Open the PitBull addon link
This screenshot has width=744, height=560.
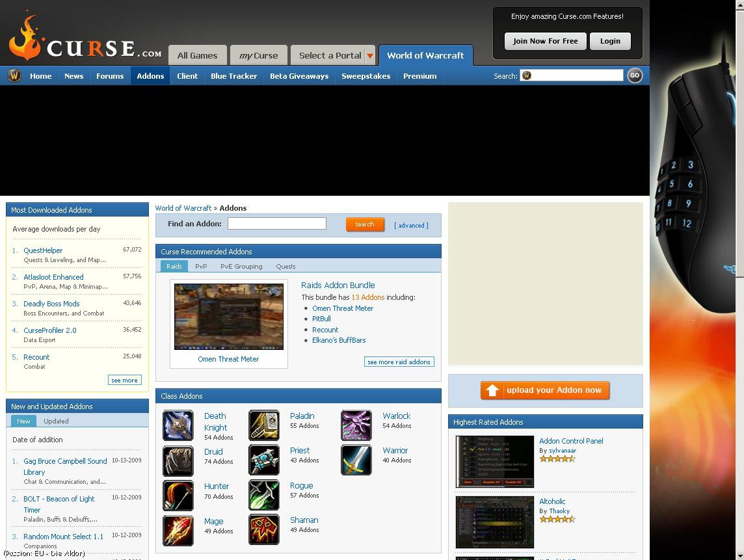tap(321, 319)
